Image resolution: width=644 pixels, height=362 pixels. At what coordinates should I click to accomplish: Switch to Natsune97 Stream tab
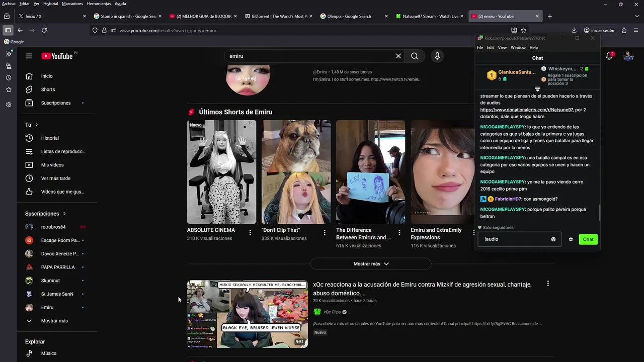[x=430, y=16]
